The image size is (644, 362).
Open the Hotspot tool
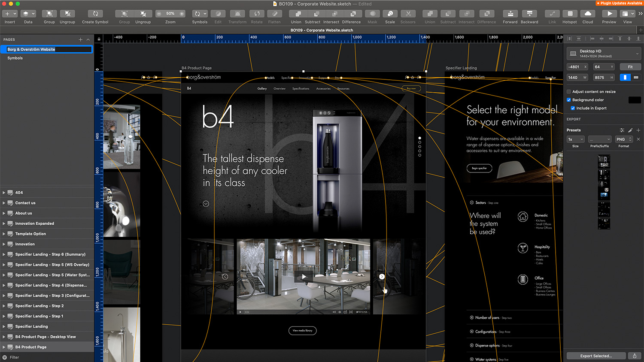(x=570, y=14)
